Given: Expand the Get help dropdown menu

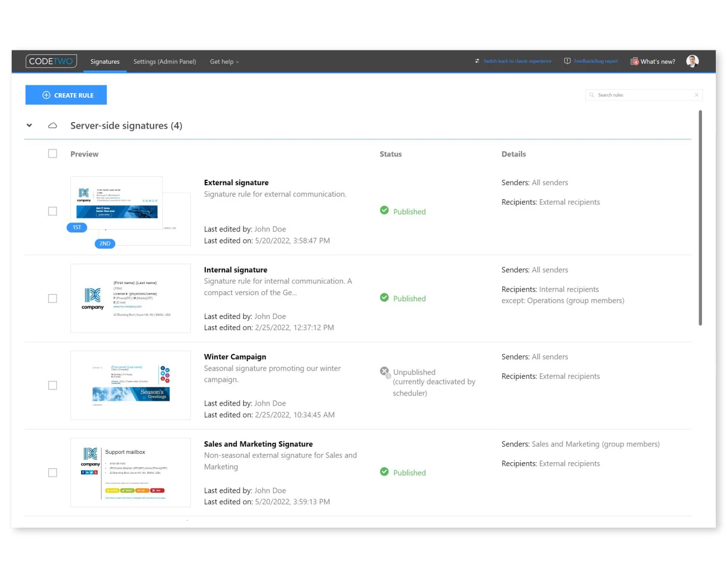Looking at the screenshot, I should [224, 62].
